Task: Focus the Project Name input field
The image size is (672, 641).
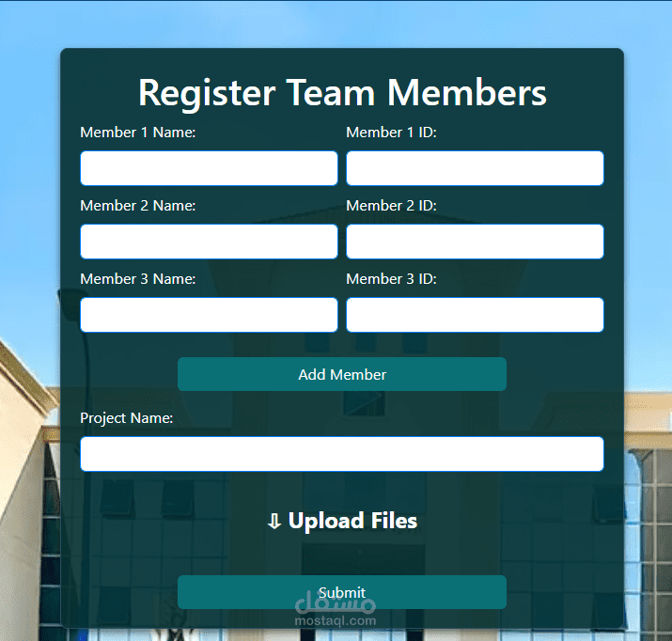Action: pyautogui.click(x=342, y=454)
